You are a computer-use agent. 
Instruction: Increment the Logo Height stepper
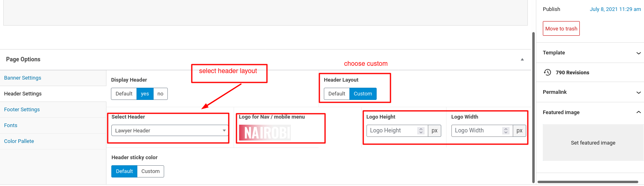[421, 129]
